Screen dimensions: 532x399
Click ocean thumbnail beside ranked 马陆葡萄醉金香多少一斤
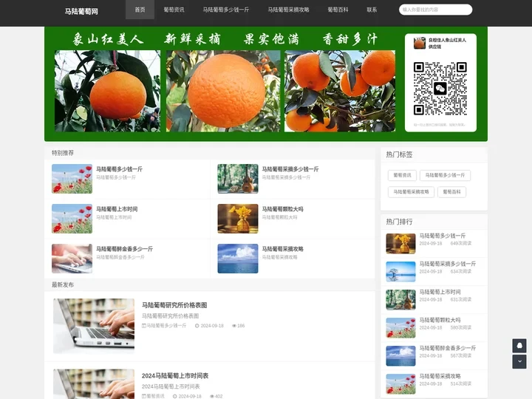(x=400, y=356)
